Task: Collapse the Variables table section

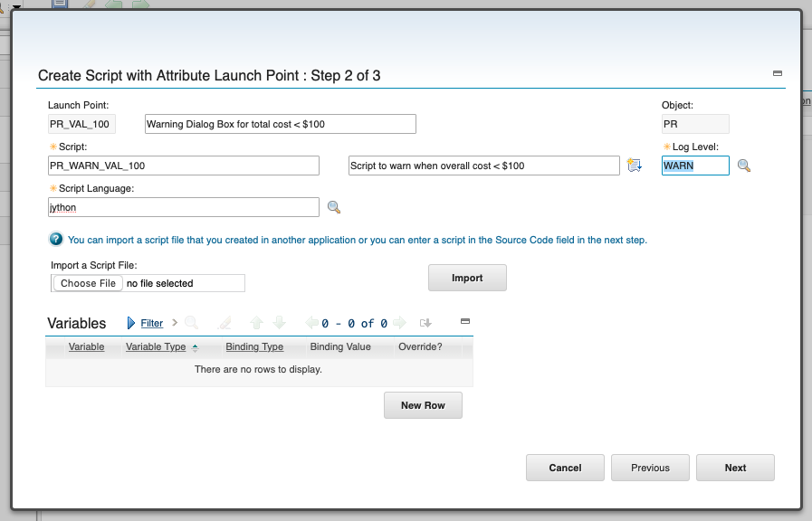Action: [465, 321]
